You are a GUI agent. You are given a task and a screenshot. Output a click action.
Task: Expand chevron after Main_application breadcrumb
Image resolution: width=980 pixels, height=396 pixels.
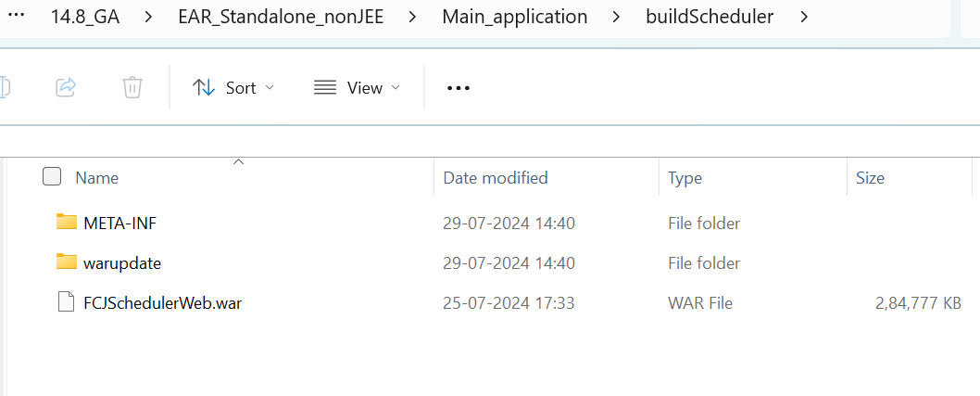(616, 16)
